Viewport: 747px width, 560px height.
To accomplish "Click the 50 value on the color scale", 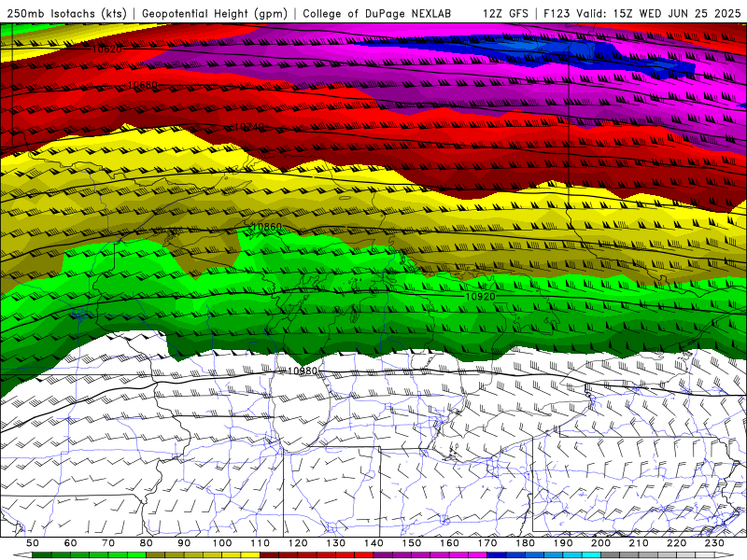I will 33,543.
